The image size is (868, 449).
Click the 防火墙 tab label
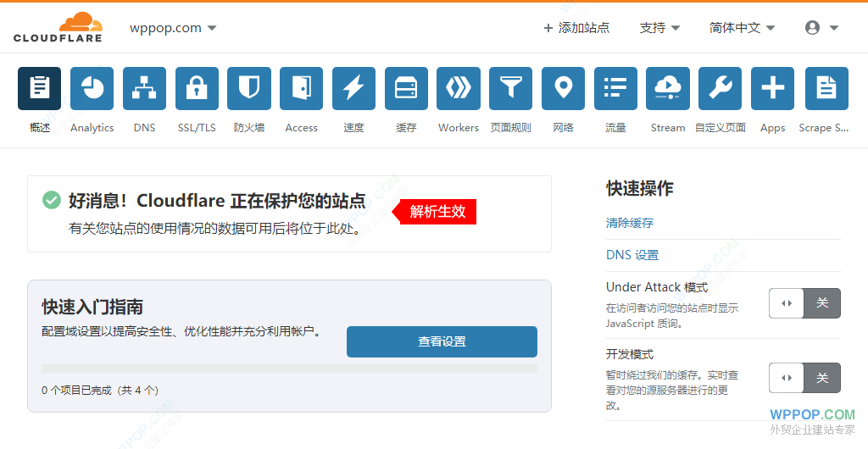(249, 128)
